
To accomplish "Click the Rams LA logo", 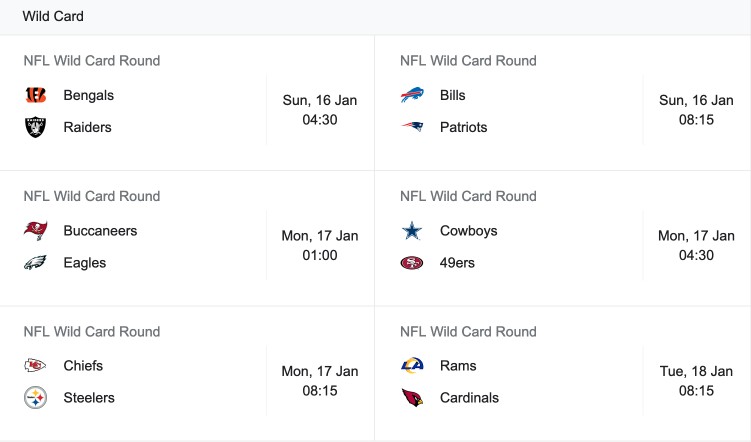I will point(412,366).
